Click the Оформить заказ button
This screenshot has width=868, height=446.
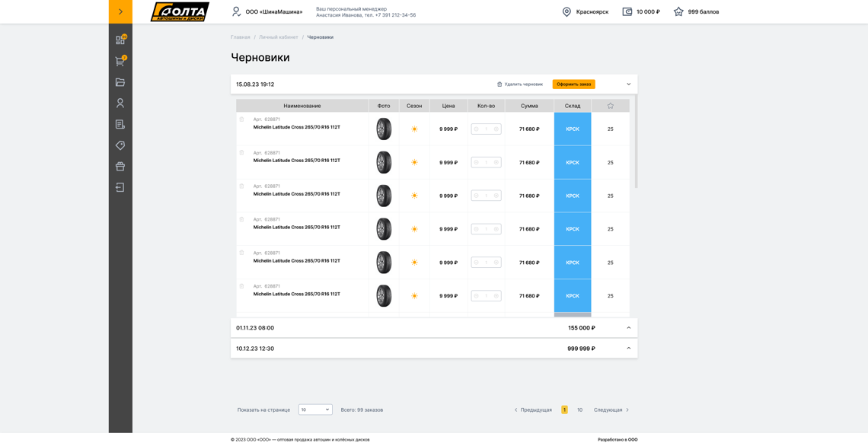[573, 84]
